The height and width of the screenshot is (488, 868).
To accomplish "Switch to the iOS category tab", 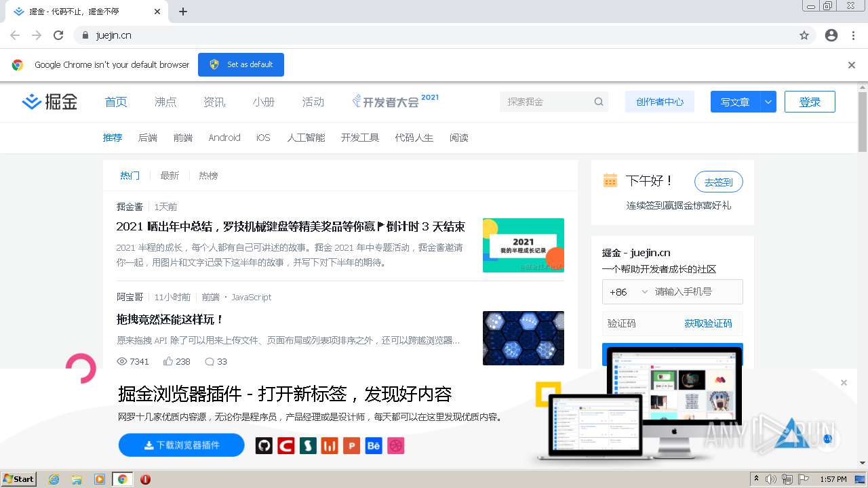I will pyautogui.click(x=263, y=138).
